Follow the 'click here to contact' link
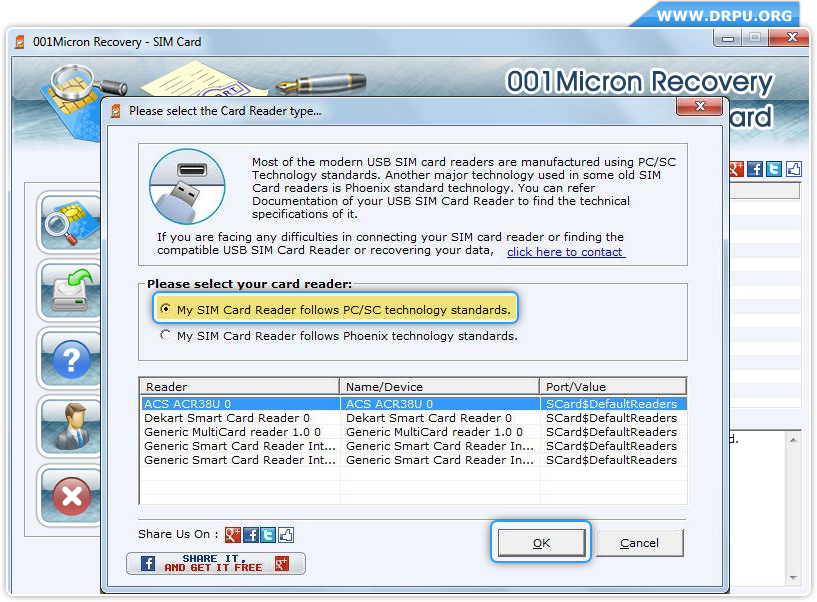Image resolution: width=817 pixels, height=602 pixels. [565, 252]
